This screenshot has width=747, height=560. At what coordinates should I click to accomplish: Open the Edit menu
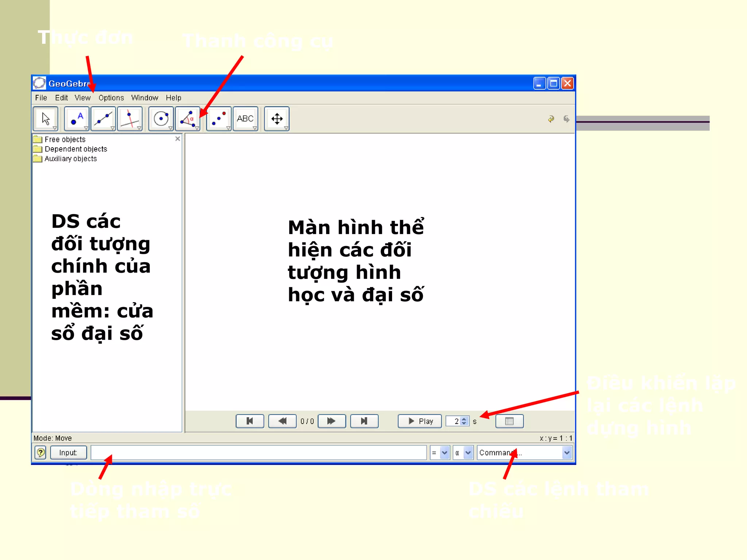pyautogui.click(x=61, y=98)
